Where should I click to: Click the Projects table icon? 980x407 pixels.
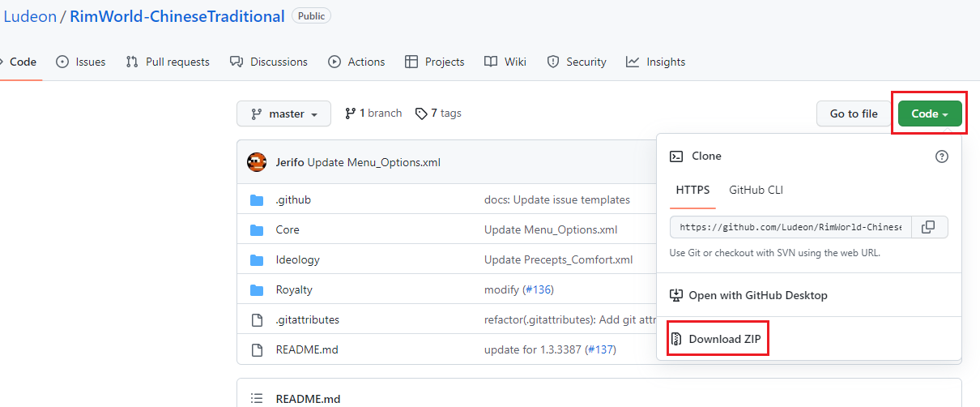point(411,62)
